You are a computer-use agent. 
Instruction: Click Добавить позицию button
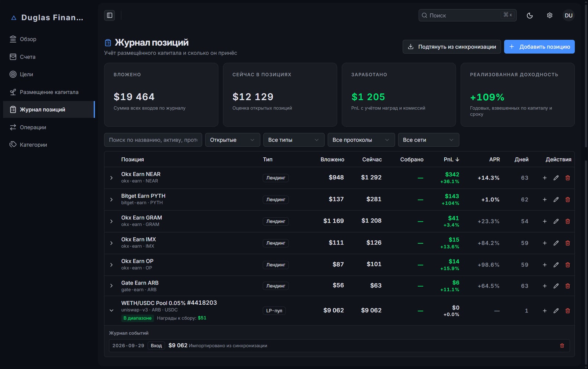[539, 47]
